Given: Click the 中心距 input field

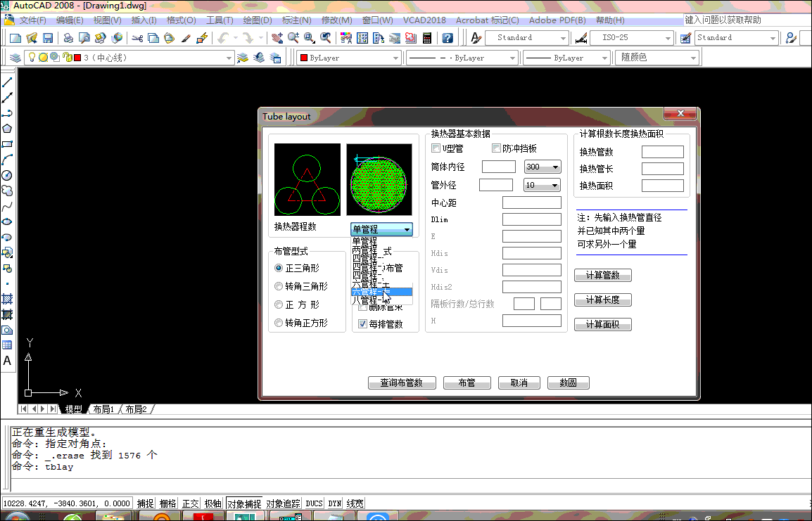Looking at the screenshot, I should point(531,203).
